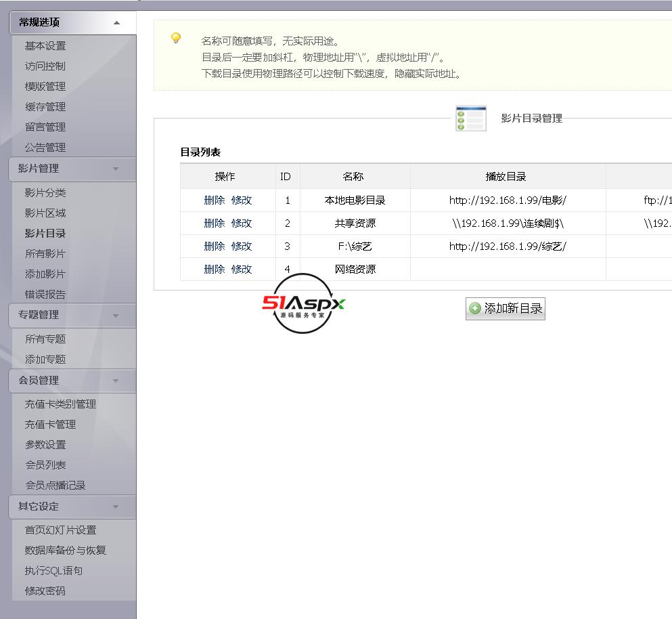Click the 影片管理 header
Image resolution: width=672 pixels, height=619 pixels.
pyautogui.click(x=72, y=169)
